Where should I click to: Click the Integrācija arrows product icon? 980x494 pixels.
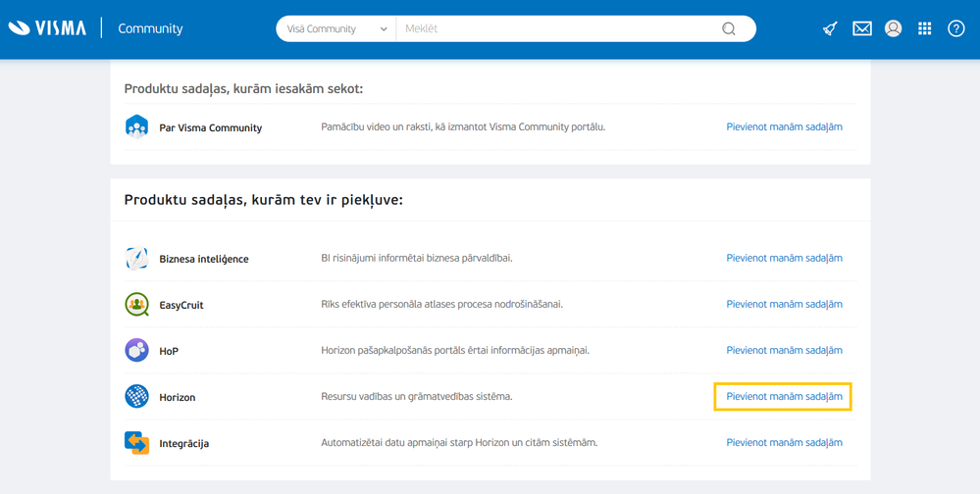(136, 443)
